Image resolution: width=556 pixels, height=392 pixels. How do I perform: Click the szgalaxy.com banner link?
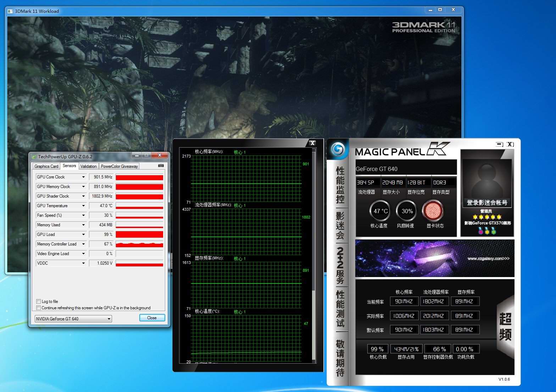(488, 259)
